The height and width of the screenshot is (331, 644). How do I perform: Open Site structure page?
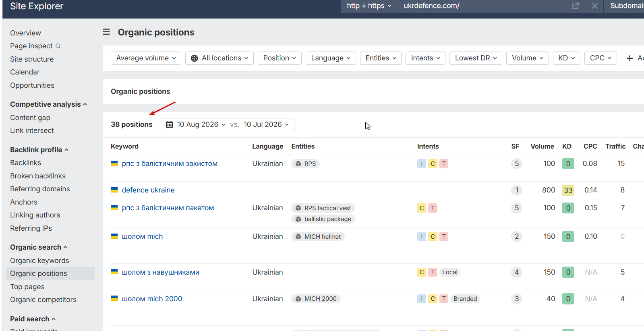tap(32, 59)
